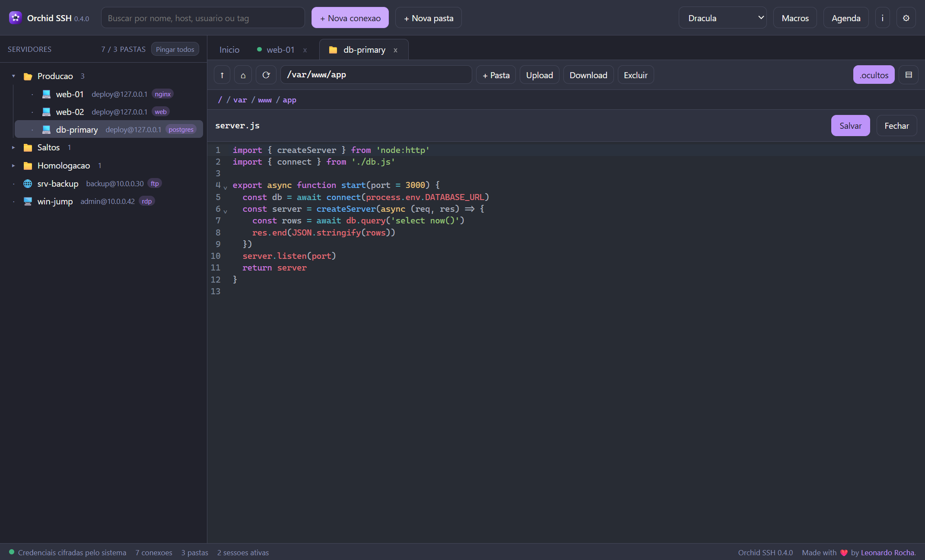This screenshot has width=925, height=560.
Task: Click the Download button
Action: pyautogui.click(x=588, y=75)
